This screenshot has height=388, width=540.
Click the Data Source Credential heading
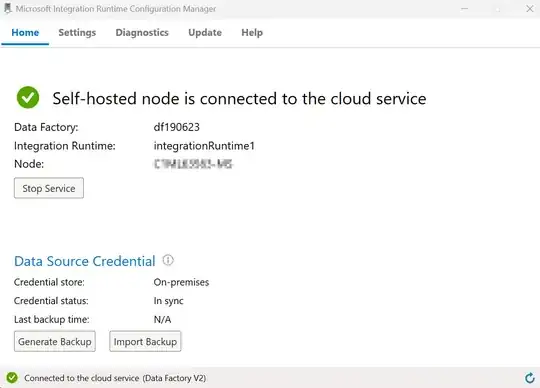click(x=85, y=261)
